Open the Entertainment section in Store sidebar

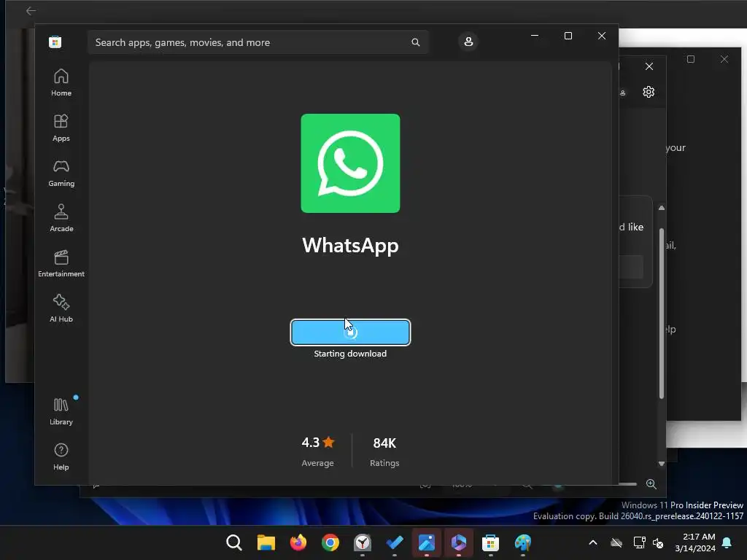click(x=61, y=263)
